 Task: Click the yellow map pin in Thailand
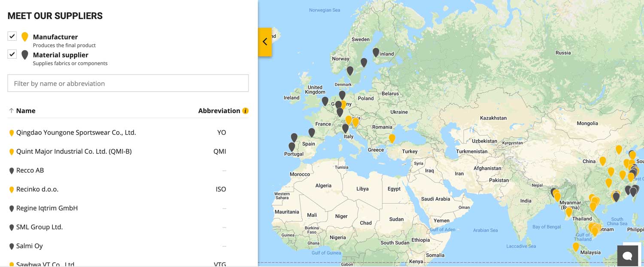pos(569,212)
